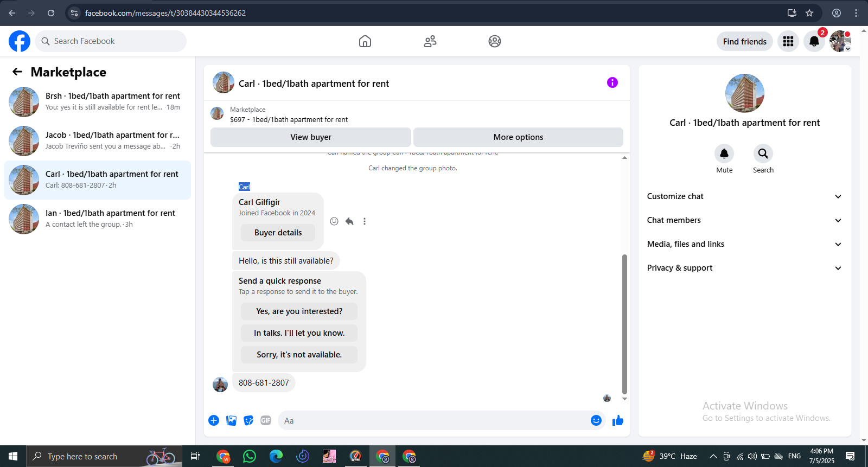Choose a sticker in composer

(248, 420)
